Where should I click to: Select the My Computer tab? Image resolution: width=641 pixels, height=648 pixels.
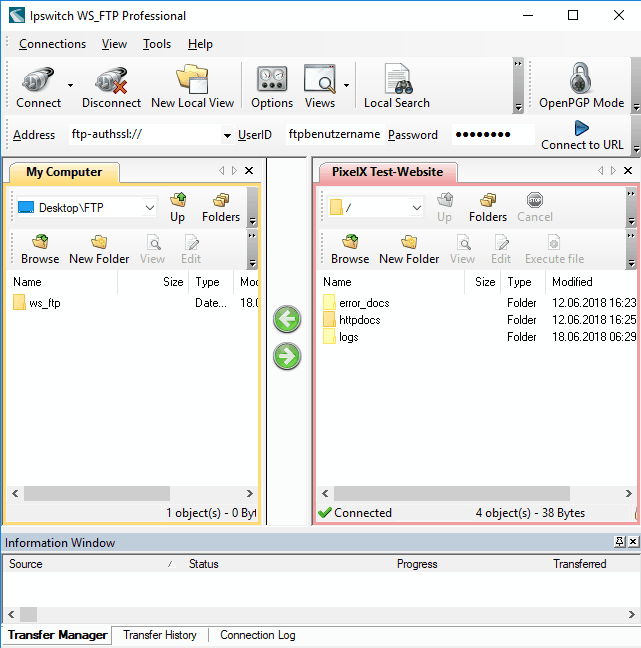64,172
